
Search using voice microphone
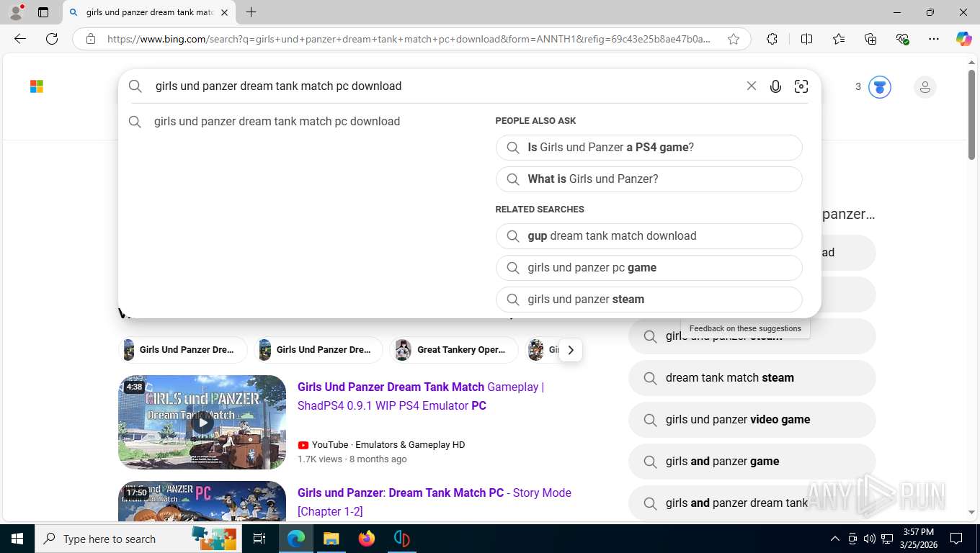tap(775, 86)
